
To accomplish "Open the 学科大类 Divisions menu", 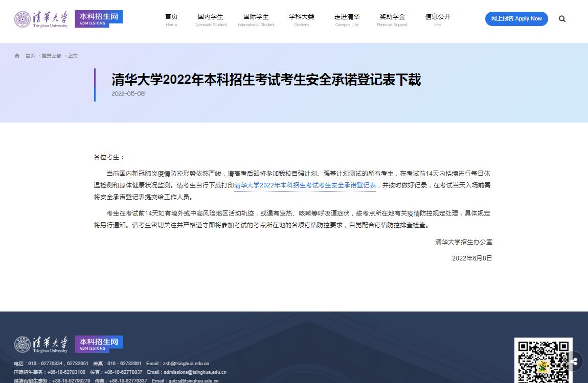I will click(302, 20).
